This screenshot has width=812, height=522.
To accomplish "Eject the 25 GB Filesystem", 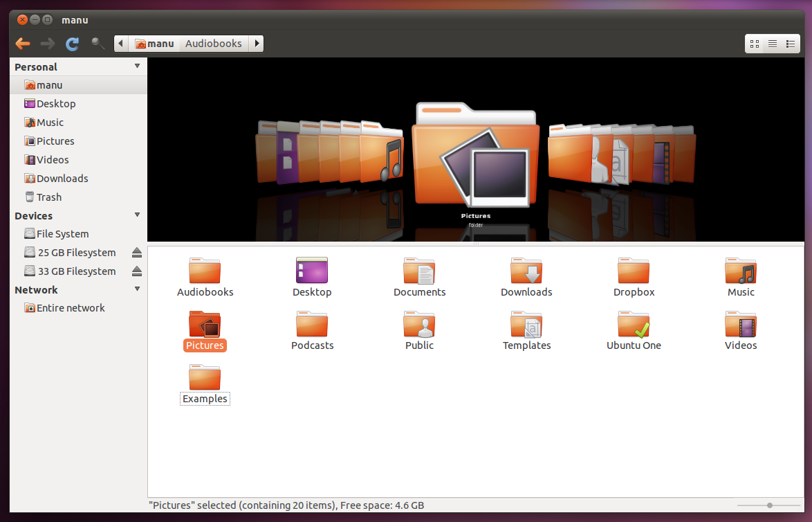I will [137, 252].
